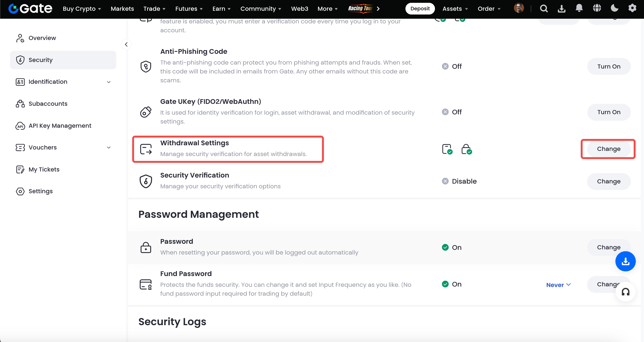Open the settings gear in header

point(632,8)
